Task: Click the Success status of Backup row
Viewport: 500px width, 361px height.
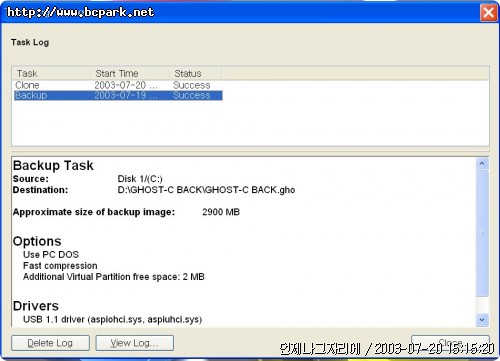Action: click(192, 95)
